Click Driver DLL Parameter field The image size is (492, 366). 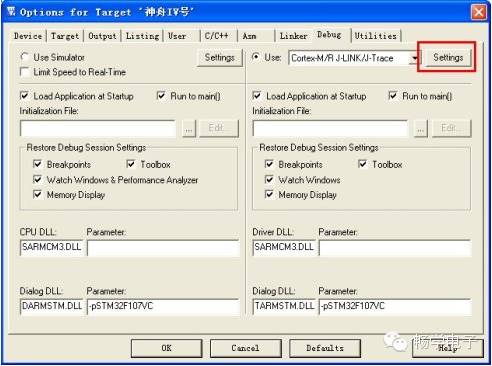(395, 248)
